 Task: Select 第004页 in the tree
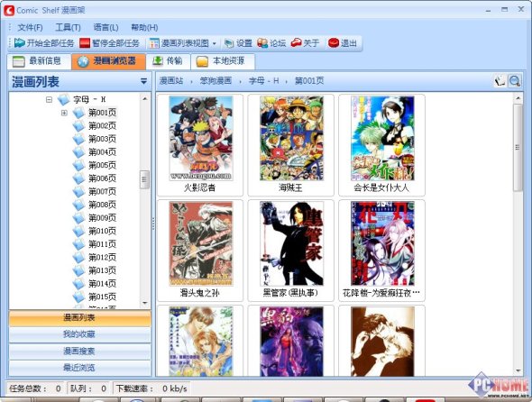tap(102, 152)
